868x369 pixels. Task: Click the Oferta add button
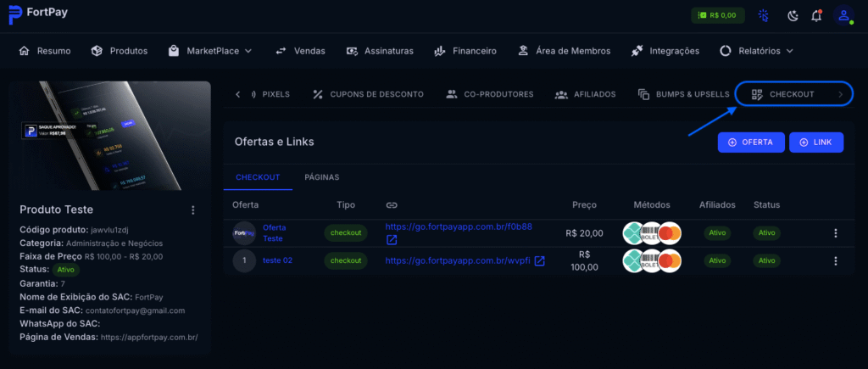[x=749, y=143]
